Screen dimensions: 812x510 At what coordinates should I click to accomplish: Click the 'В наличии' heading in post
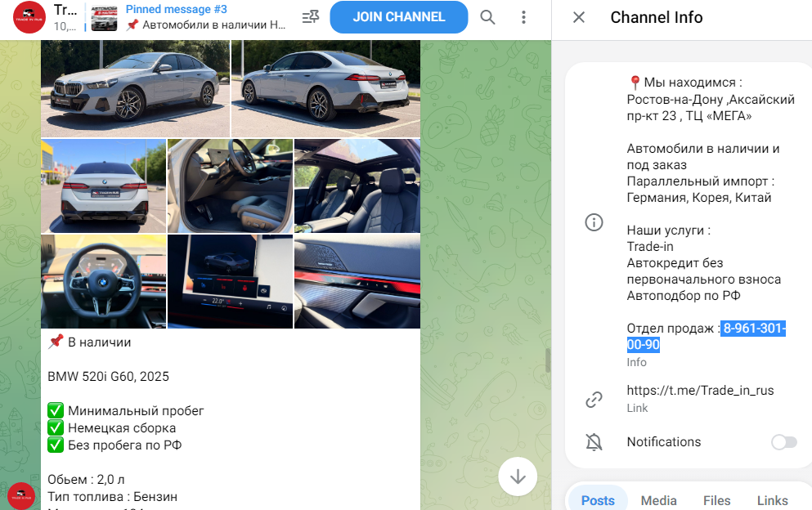pyautogui.click(x=100, y=342)
